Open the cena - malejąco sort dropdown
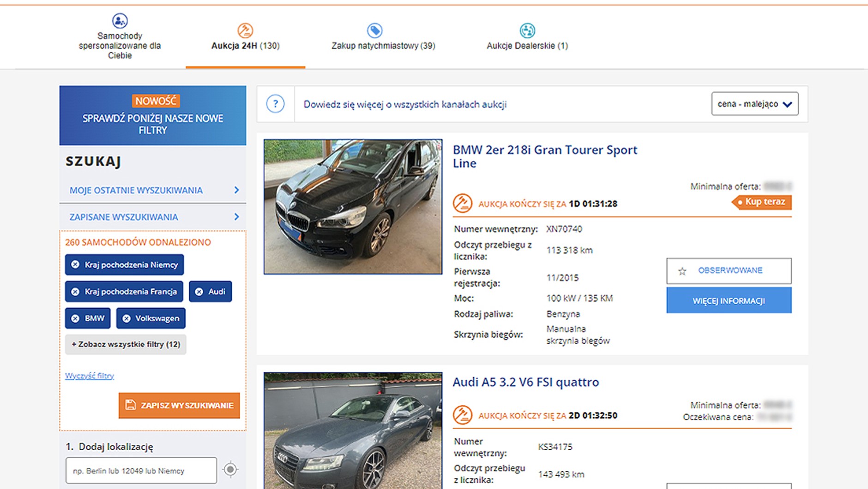 tap(755, 104)
